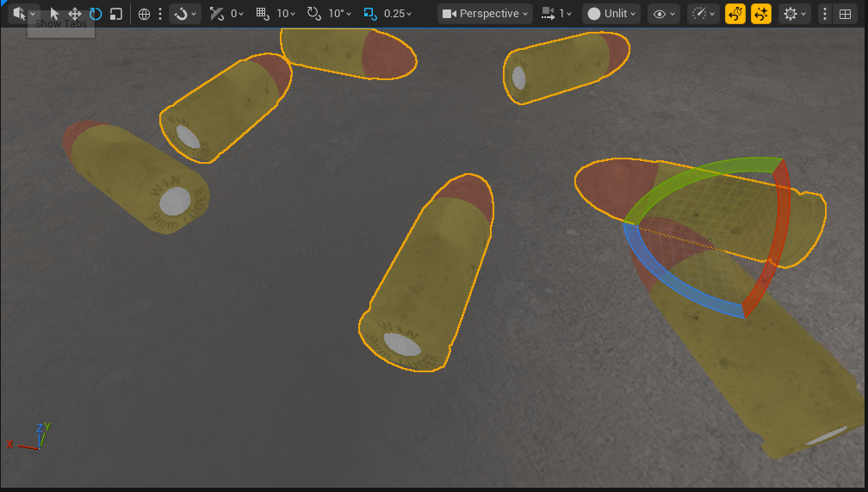
Task: Toggle grid snapping icon
Action: tap(263, 13)
